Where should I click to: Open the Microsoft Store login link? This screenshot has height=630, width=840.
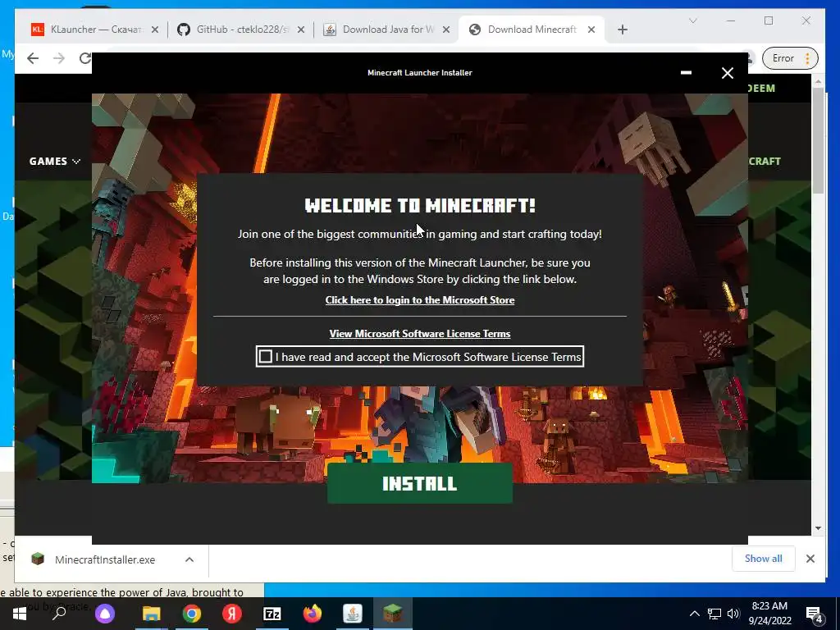click(419, 300)
